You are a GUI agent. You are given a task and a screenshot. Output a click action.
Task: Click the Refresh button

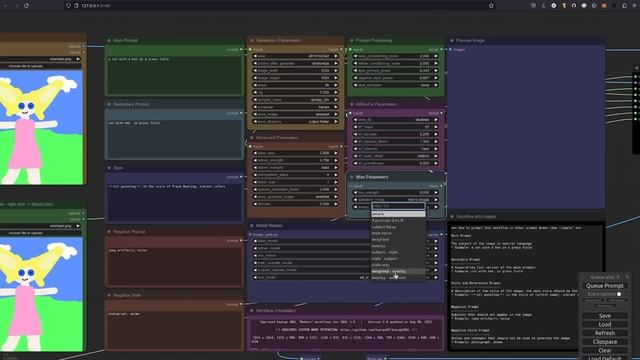[604, 333]
